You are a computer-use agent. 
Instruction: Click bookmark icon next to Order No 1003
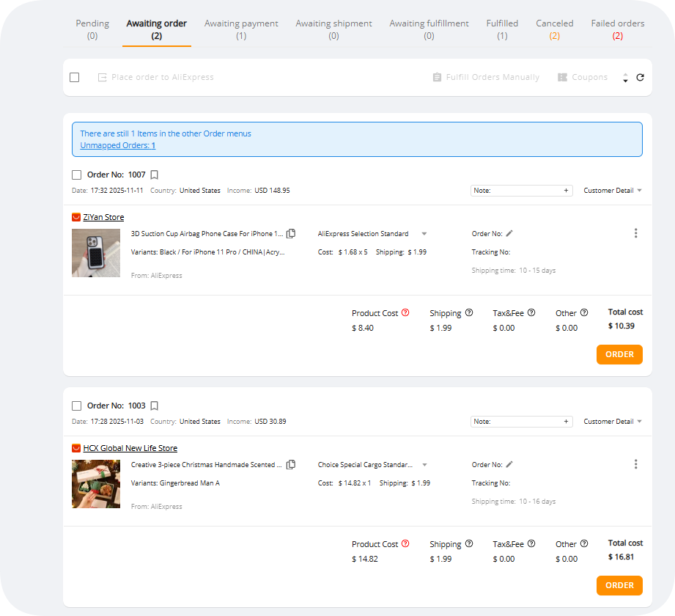[x=154, y=406]
